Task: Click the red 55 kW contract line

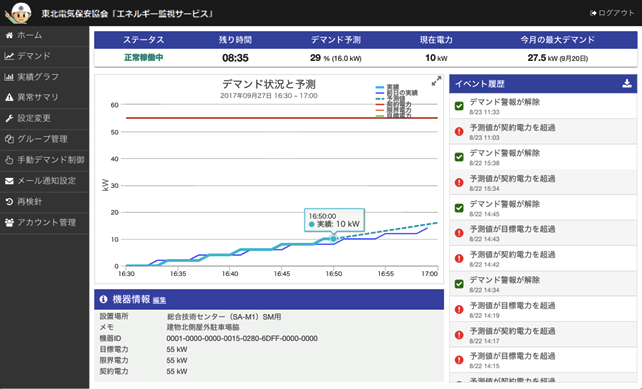Action: [x=282, y=118]
